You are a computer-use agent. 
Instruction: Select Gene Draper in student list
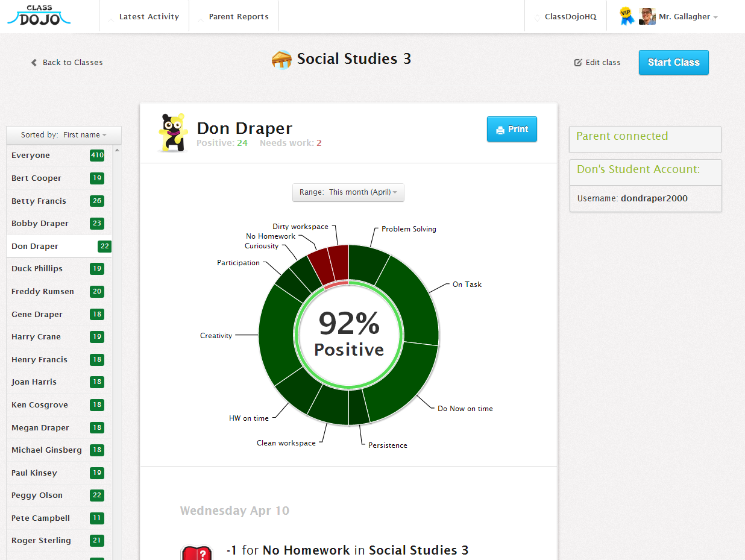pyautogui.click(x=58, y=315)
